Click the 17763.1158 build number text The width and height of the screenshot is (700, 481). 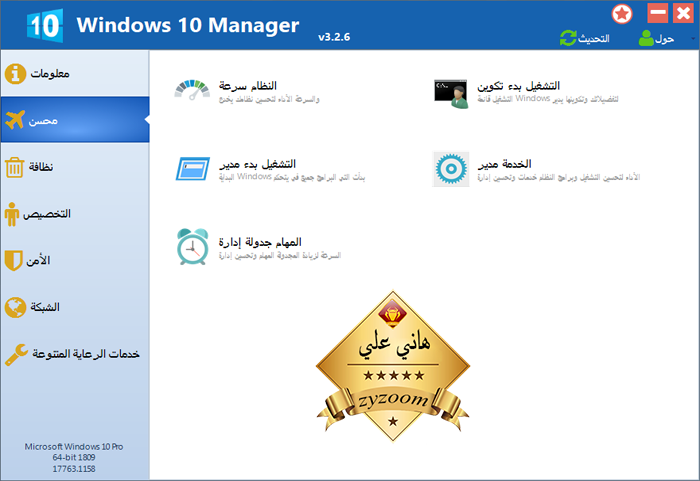click(74, 469)
